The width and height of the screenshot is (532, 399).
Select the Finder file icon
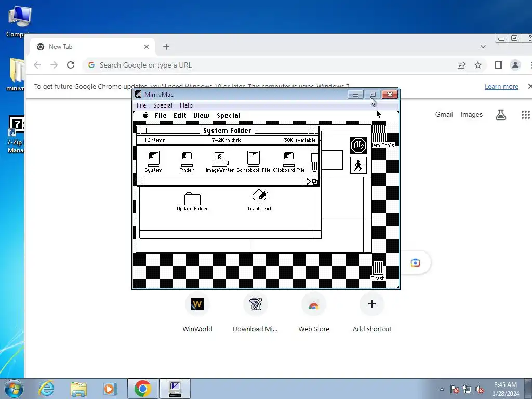(187, 158)
